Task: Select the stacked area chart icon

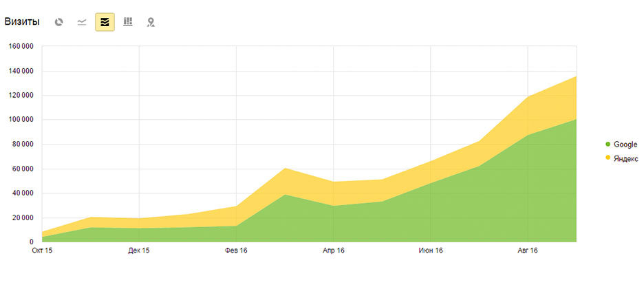Action: pyautogui.click(x=105, y=22)
